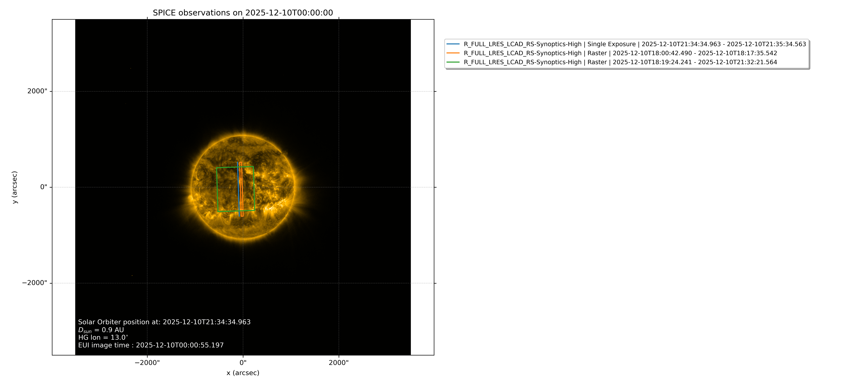The height and width of the screenshot is (386, 868).
Task: Select the 18:00:42 Raster legend entry text
Action: click(x=620, y=53)
